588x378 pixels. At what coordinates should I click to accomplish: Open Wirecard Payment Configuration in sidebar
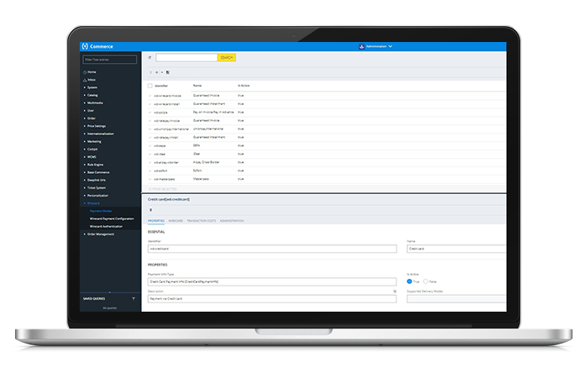113,218
